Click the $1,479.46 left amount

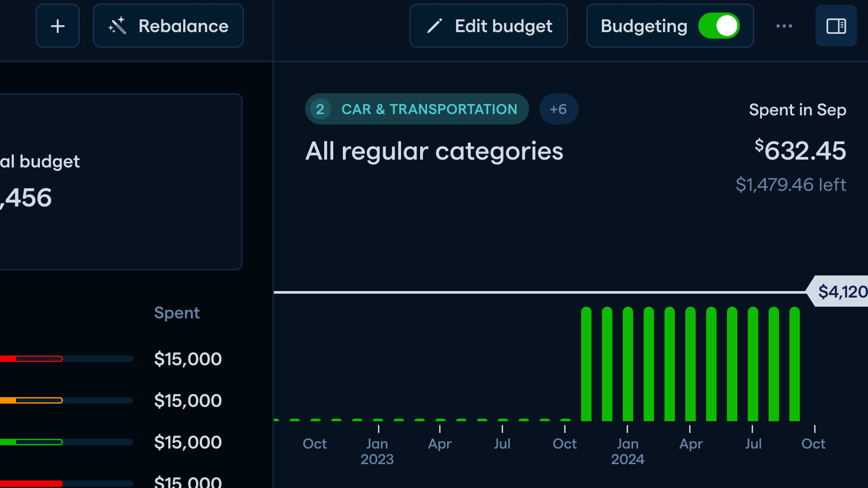click(790, 185)
